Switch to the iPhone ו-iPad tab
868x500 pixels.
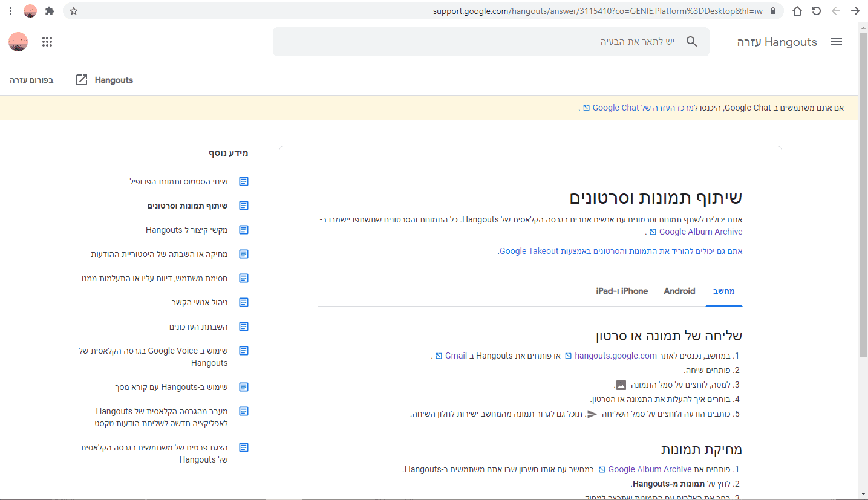[x=622, y=291]
